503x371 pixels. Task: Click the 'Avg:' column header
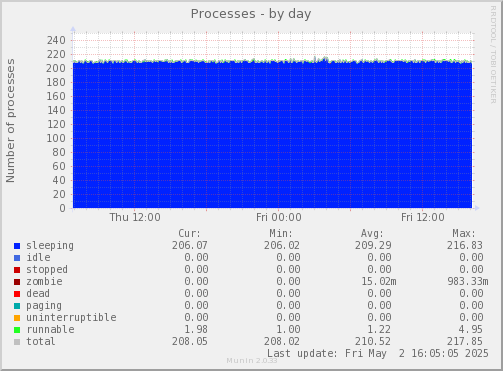coord(372,233)
